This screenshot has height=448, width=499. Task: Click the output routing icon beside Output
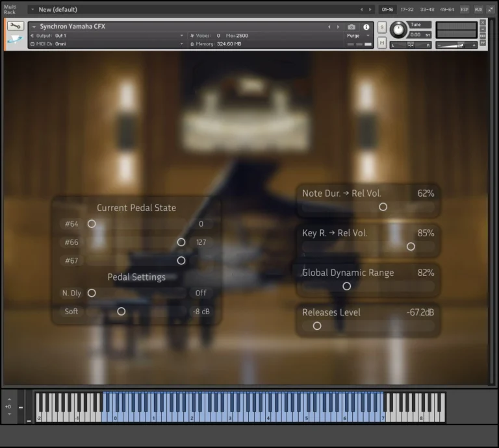(32, 36)
